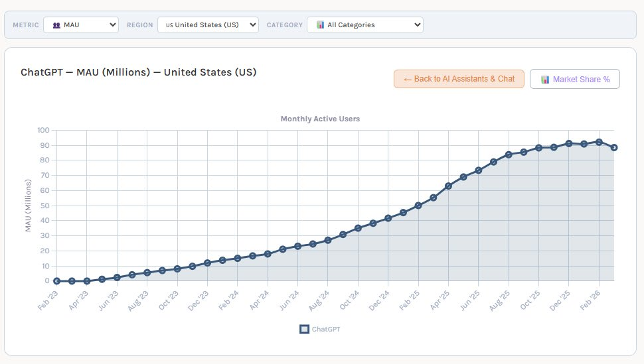Click the back arrow on the orange button
This screenshot has height=364, width=644.
point(407,79)
